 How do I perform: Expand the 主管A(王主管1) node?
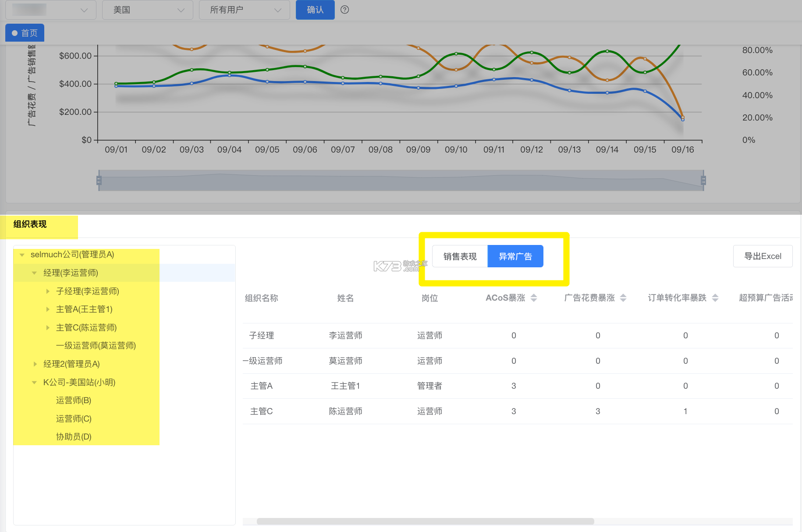pos(47,309)
